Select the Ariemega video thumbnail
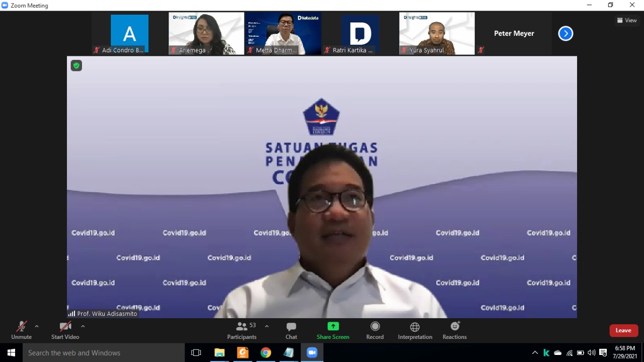Viewport: 644px width, 362px height. (206, 34)
